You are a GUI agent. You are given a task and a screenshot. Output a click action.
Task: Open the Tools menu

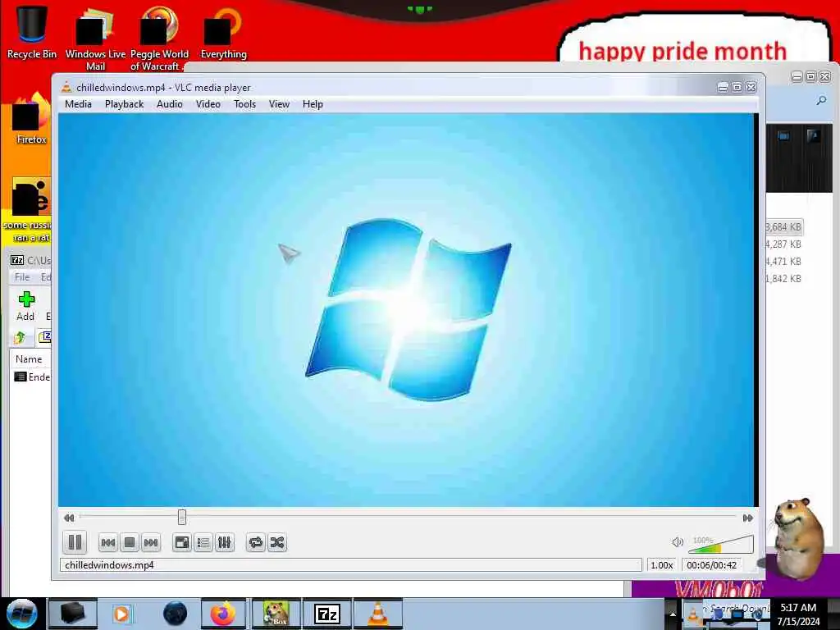coord(244,104)
